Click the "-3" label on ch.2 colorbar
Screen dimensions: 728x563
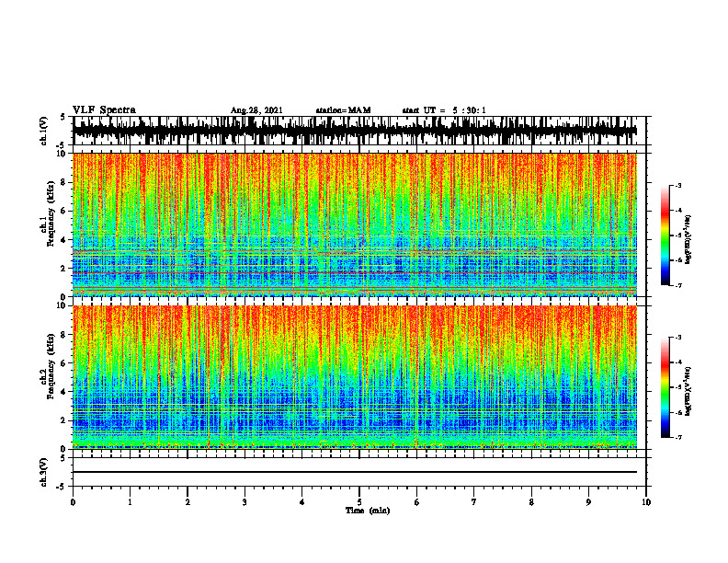tap(677, 338)
